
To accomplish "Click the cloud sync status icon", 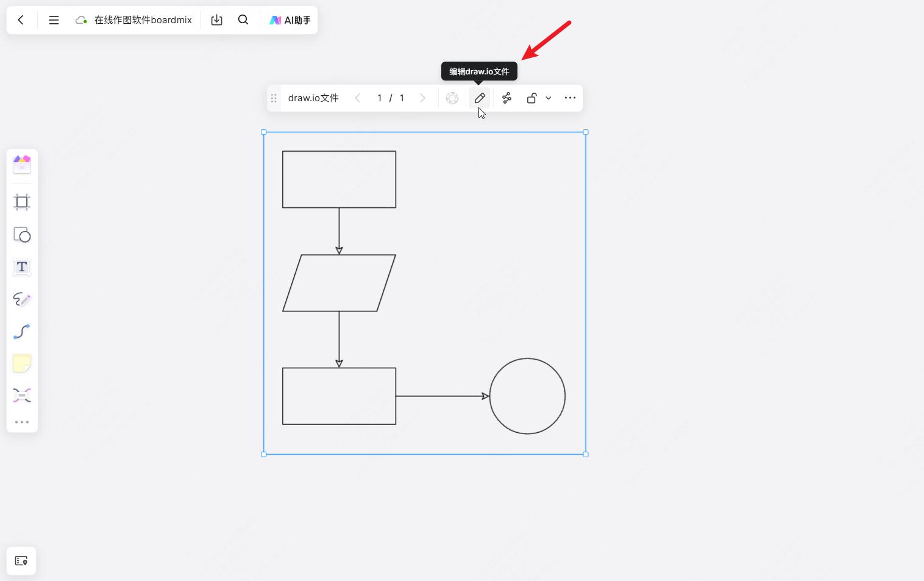I will pyautogui.click(x=81, y=20).
